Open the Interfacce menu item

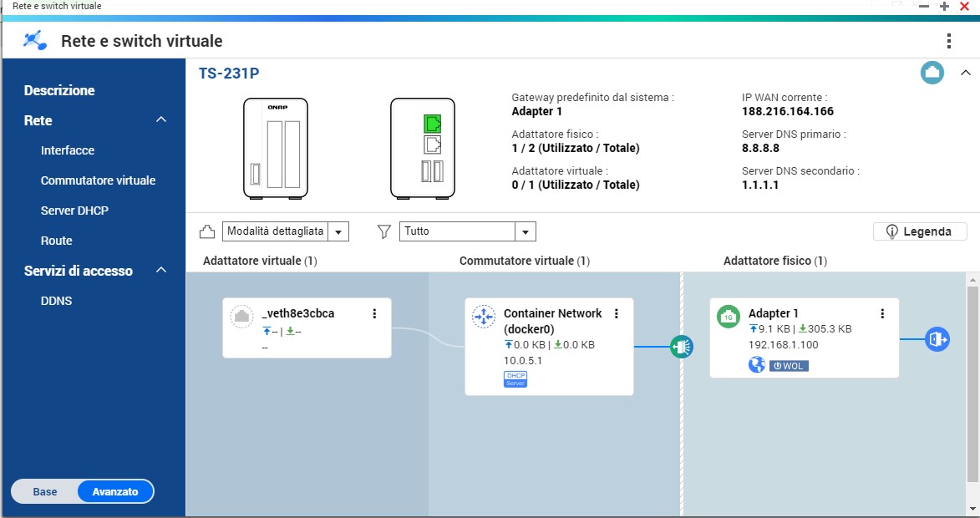coord(68,150)
